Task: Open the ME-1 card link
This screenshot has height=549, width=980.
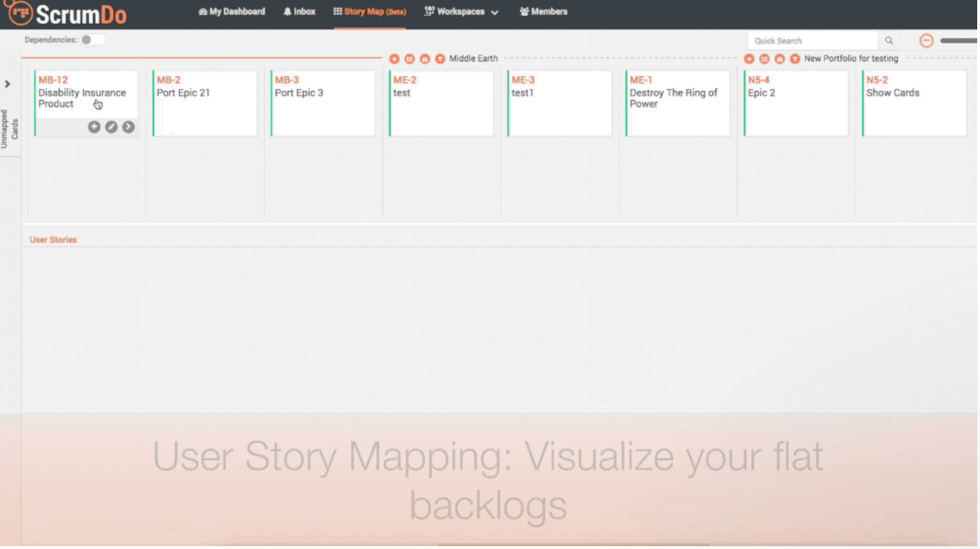Action: tap(641, 81)
